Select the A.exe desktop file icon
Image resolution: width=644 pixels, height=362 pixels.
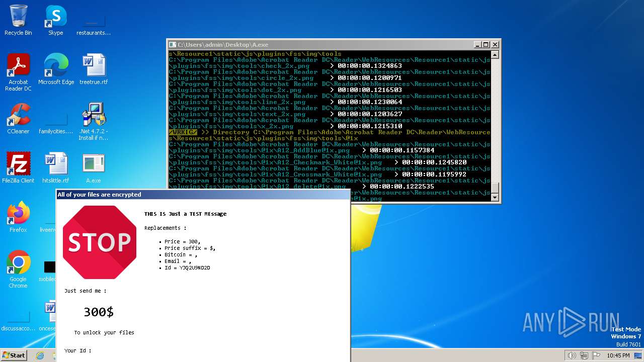pyautogui.click(x=94, y=168)
